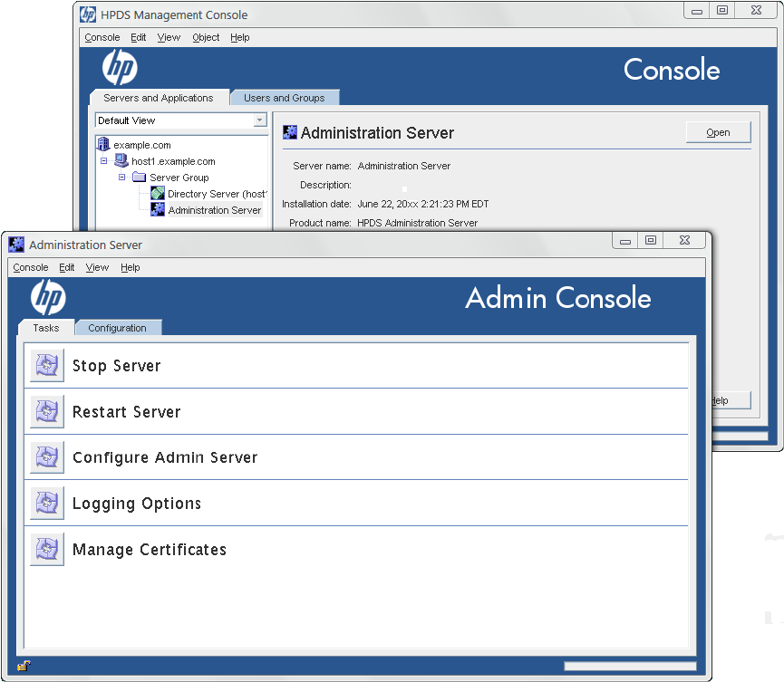Select host1.example.com in the tree

tap(173, 161)
